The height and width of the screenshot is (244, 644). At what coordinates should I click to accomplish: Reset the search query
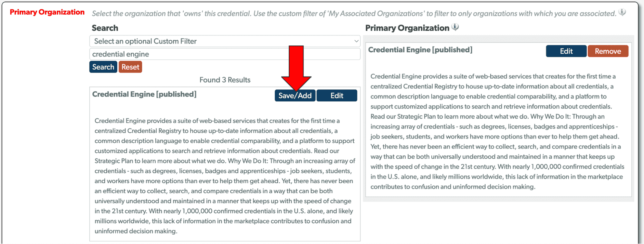(130, 67)
